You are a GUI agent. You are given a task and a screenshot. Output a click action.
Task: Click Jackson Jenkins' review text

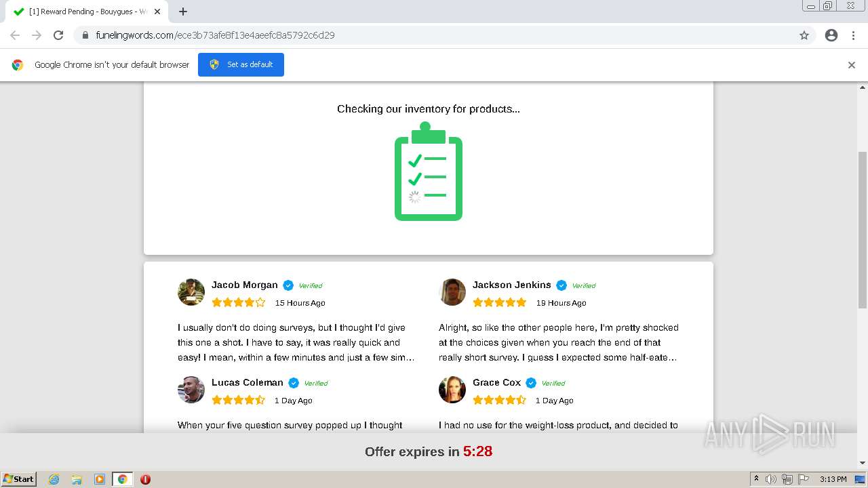point(559,342)
